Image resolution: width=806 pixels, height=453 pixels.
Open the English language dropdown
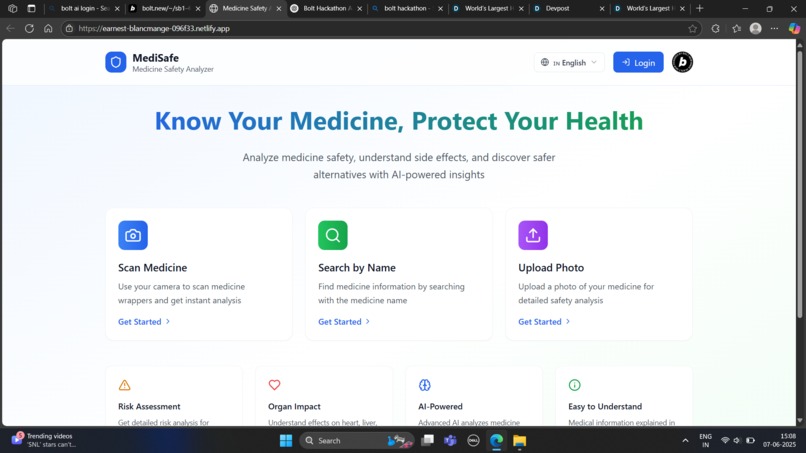569,62
